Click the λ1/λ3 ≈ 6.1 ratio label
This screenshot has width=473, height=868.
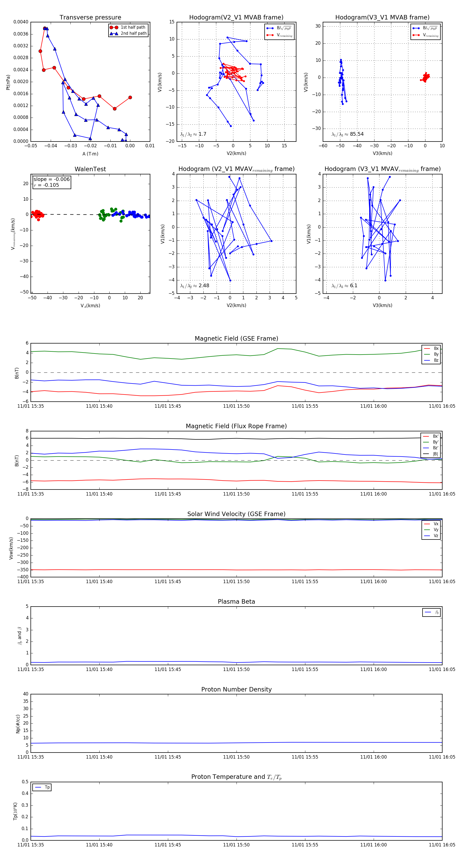coord(345,286)
